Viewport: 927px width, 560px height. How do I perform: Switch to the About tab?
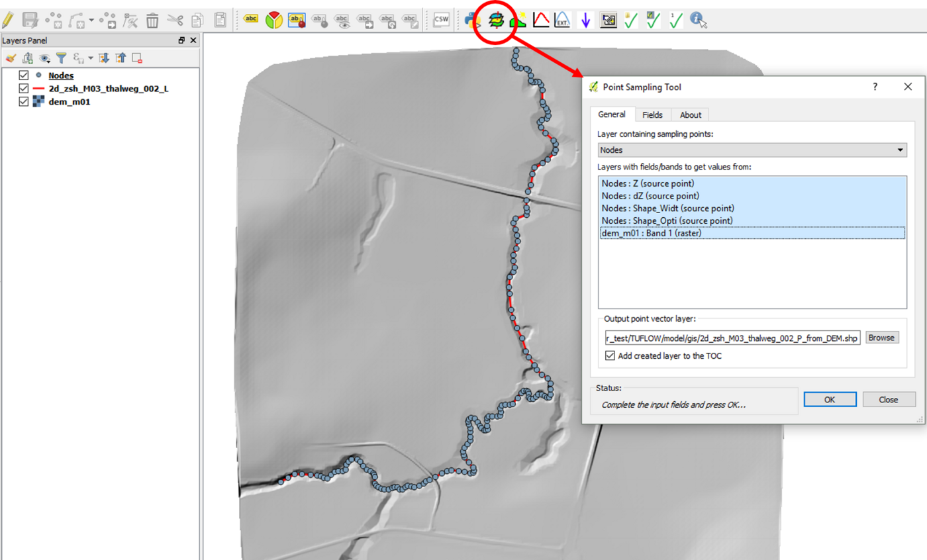[x=690, y=115]
